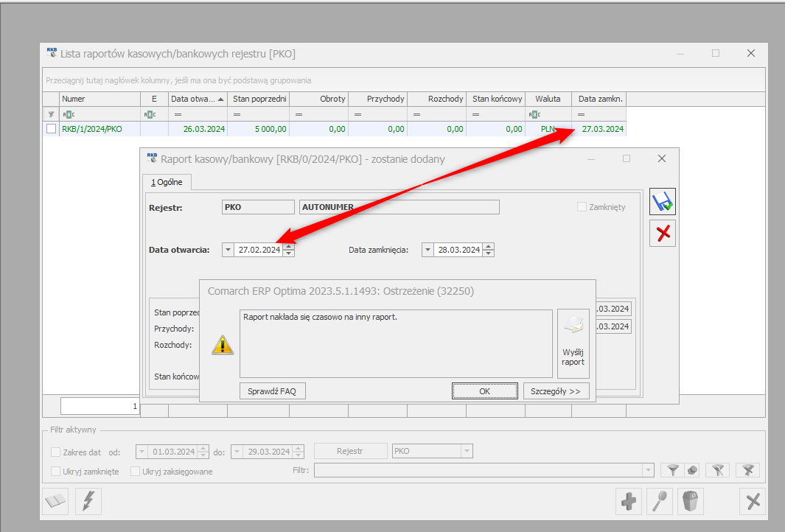Expand the PKO register dropdown
This screenshot has height=532, width=785.
467,451
